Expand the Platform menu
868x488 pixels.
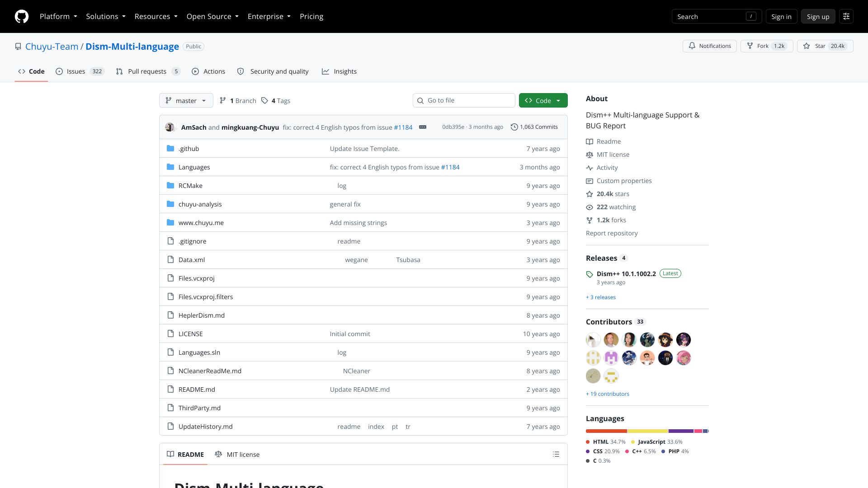click(x=58, y=16)
